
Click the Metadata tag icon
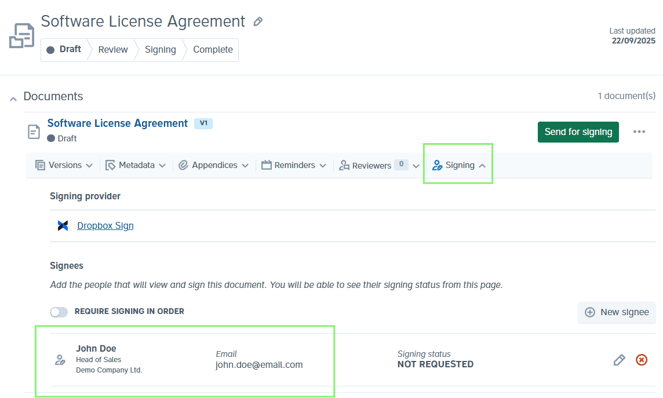tap(110, 165)
